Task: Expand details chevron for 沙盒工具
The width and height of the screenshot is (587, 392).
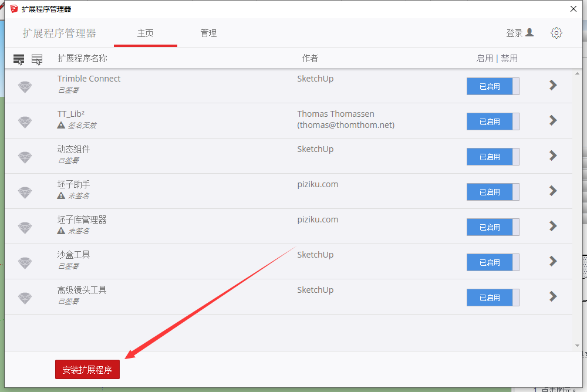Action: (x=553, y=261)
